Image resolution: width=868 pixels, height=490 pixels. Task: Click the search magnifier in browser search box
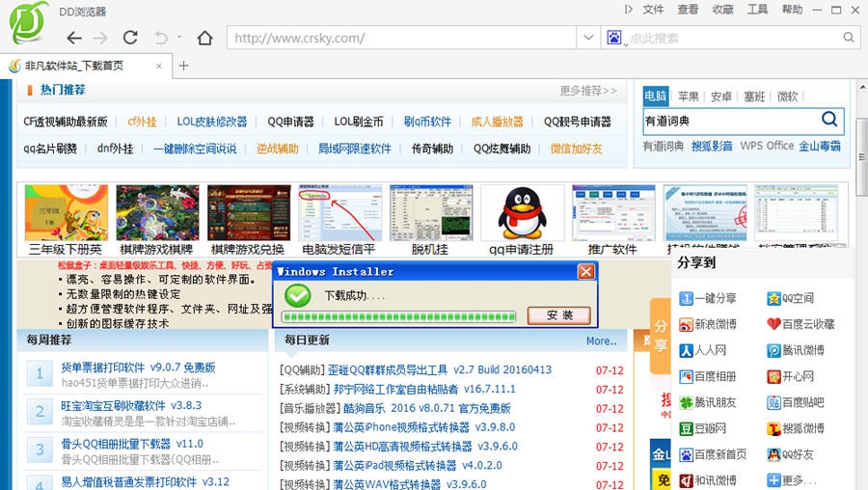coord(848,38)
